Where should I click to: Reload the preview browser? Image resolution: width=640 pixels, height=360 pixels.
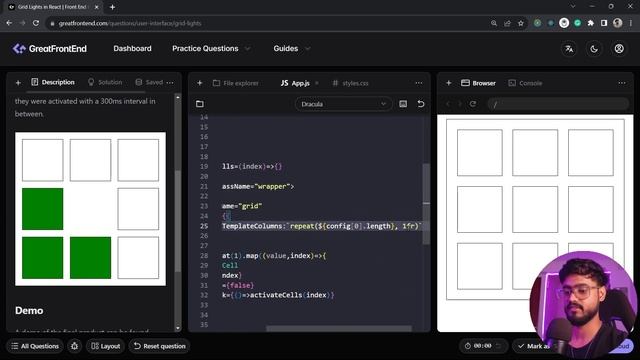pos(473,104)
